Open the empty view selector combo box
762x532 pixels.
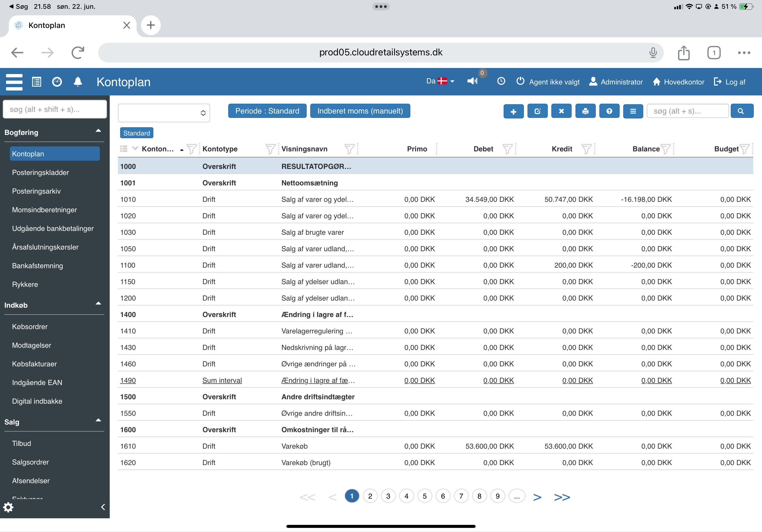164,113
